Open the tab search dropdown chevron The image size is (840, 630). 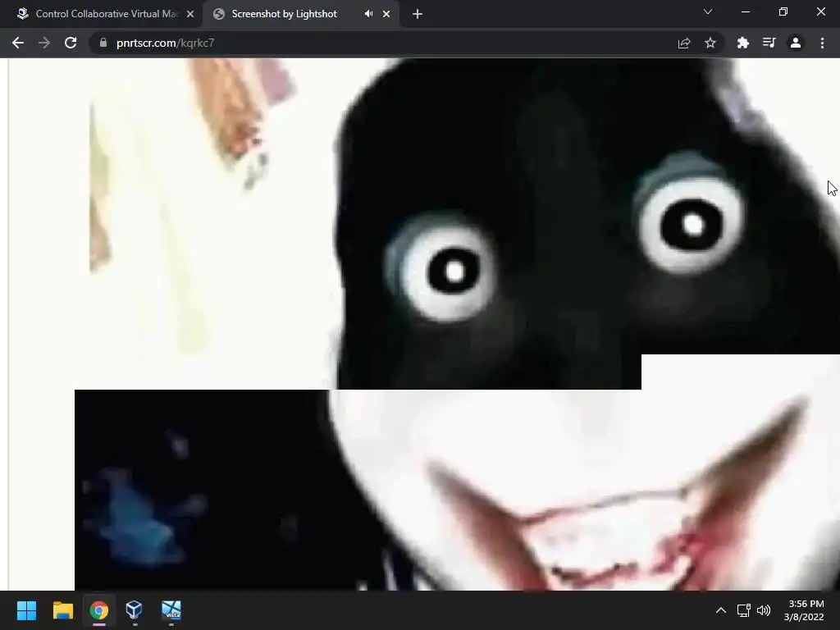(x=708, y=11)
